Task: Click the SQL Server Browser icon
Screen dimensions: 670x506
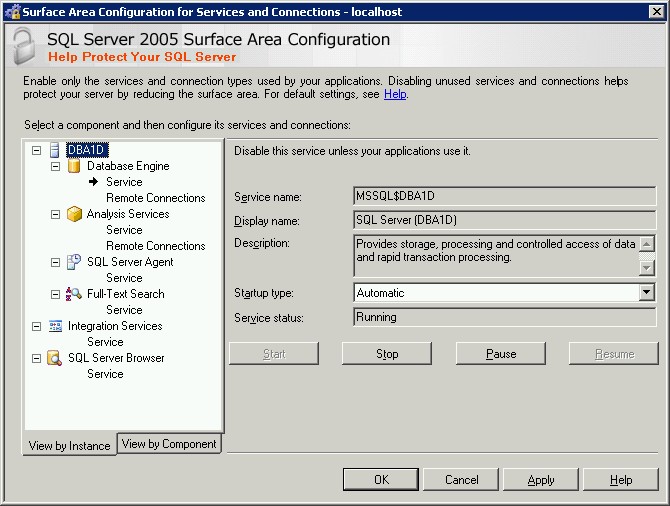Action: [x=54, y=358]
